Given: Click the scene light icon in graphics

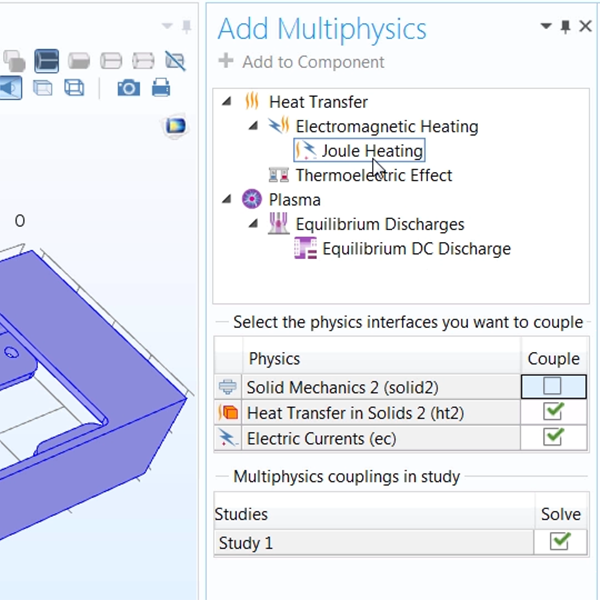Looking at the screenshot, I should pyautogui.click(x=175, y=126).
